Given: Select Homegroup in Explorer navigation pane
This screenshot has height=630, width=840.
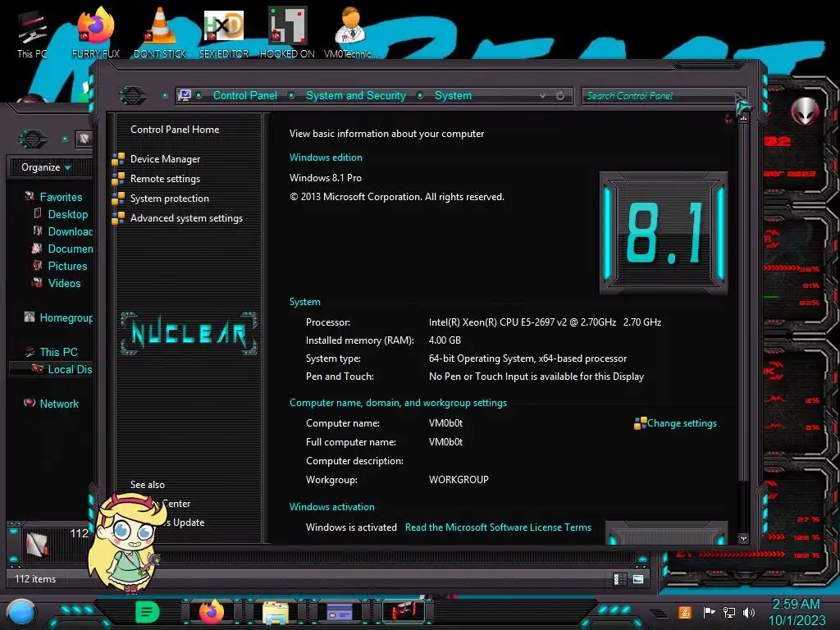Looking at the screenshot, I should tap(66, 317).
